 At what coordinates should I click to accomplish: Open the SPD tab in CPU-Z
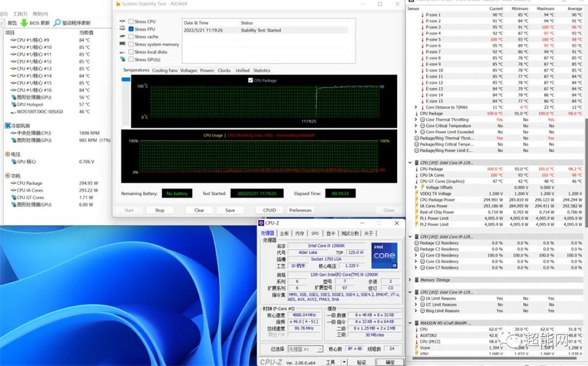(315, 233)
